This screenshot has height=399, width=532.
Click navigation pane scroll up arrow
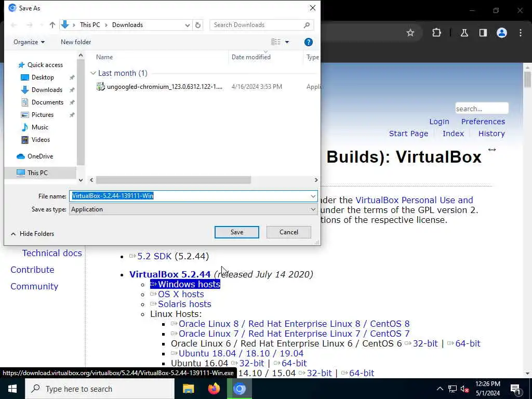point(81,55)
